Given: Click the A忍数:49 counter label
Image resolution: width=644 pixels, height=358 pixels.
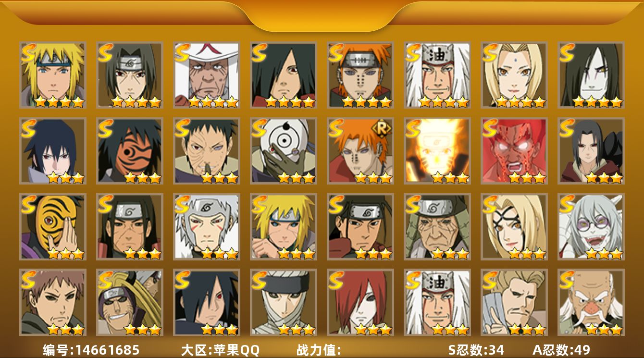Looking at the screenshot, I should click(561, 350).
